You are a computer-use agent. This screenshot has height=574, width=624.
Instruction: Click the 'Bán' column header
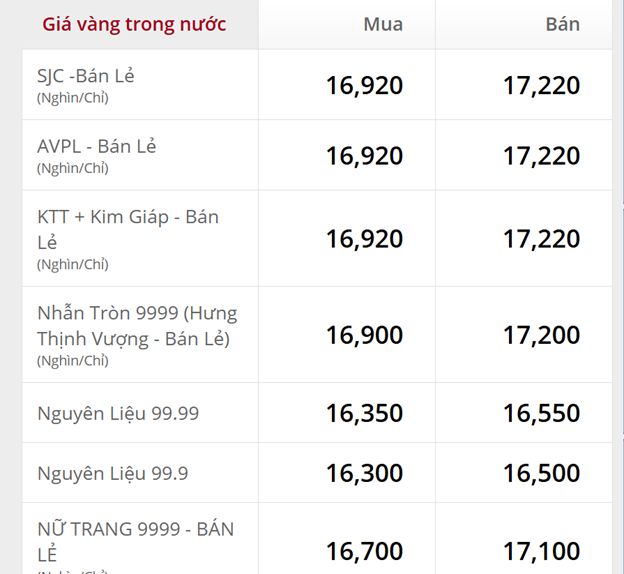click(x=562, y=24)
